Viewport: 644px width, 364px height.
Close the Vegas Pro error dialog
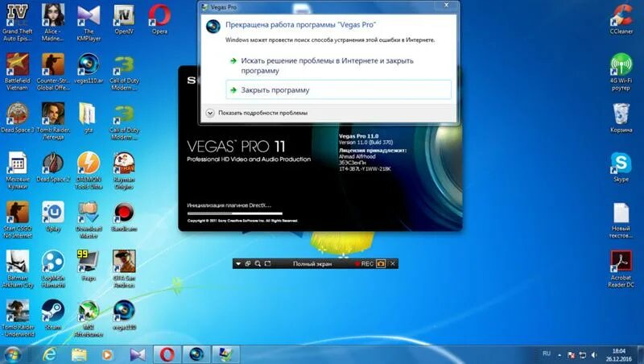tap(447, 5)
